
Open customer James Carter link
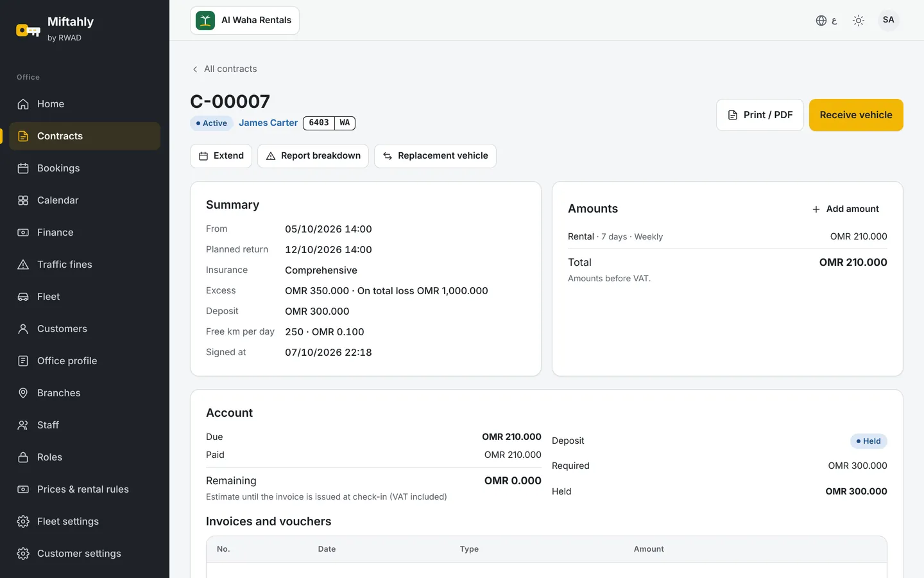pos(268,123)
